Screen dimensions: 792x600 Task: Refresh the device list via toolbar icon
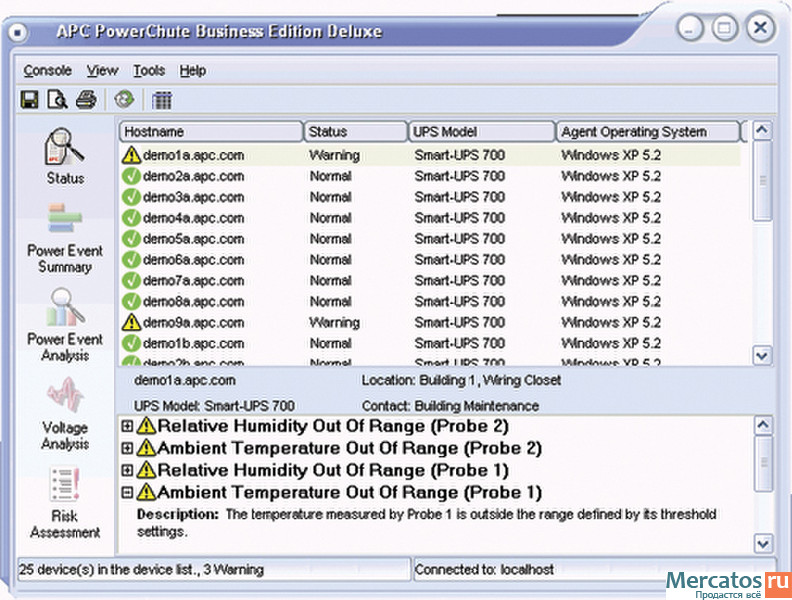(124, 99)
